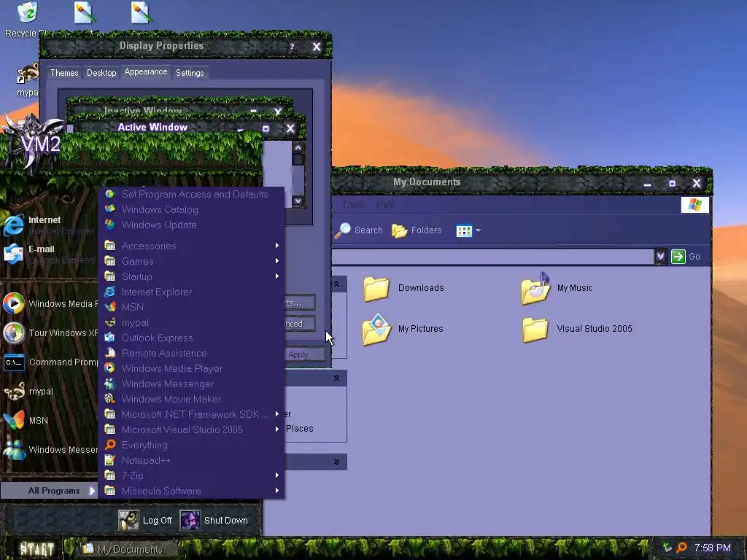Expand the 7-Zip submenu
This screenshot has height=560, width=747.
click(191, 475)
